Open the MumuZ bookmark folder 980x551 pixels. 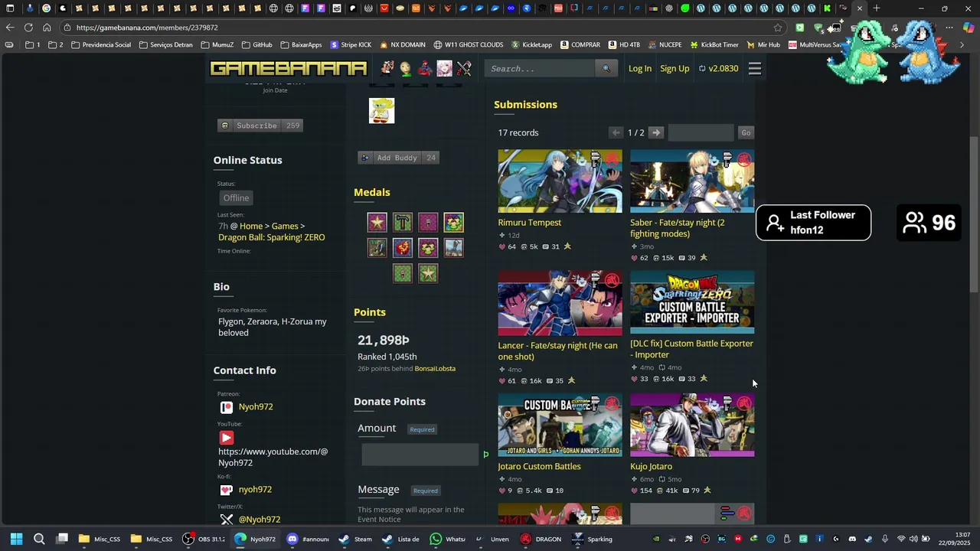217,45
